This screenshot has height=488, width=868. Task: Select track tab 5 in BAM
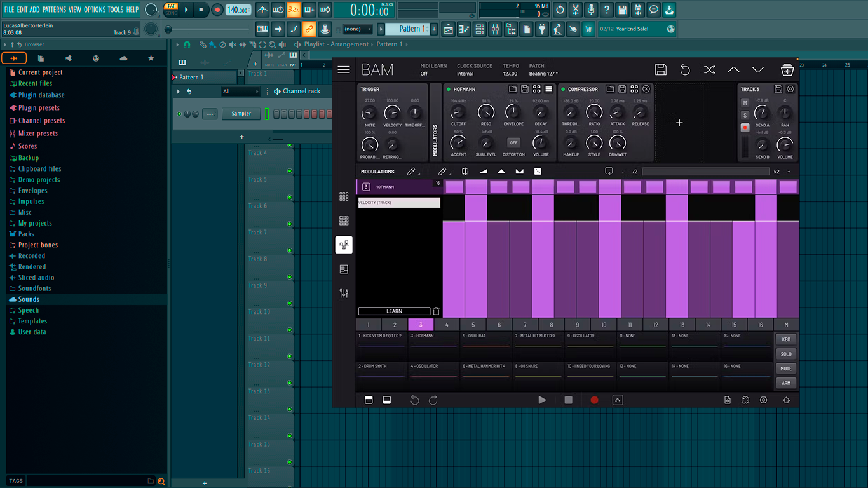click(473, 325)
